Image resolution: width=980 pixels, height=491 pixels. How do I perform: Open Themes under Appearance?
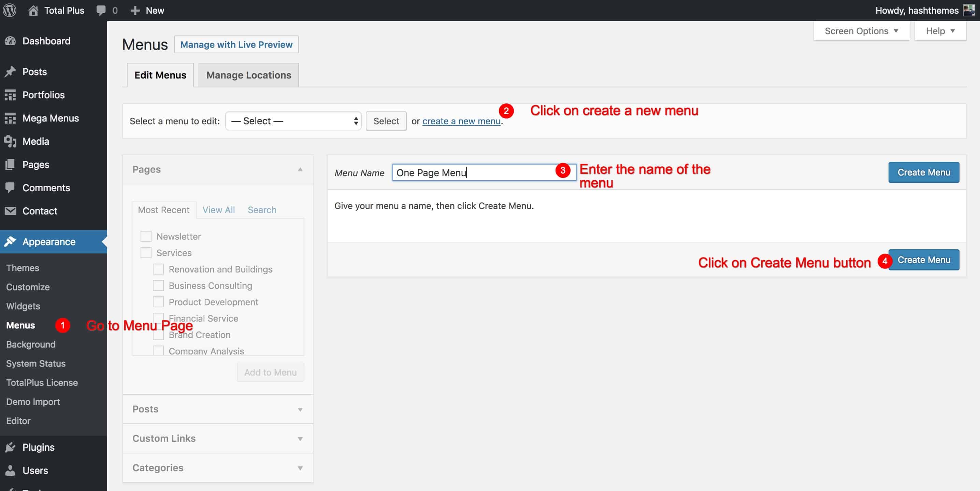tap(23, 268)
